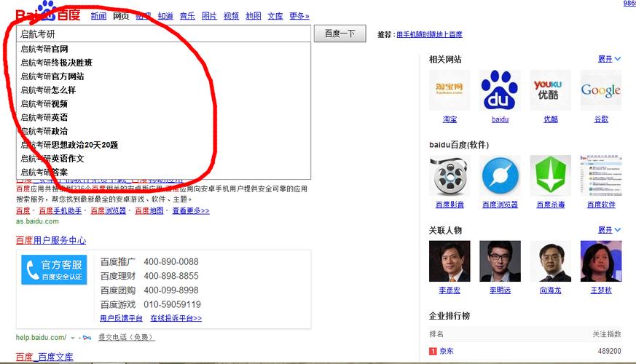Click the 查看更多>> link
This screenshot has height=364, width=636.
191,211
